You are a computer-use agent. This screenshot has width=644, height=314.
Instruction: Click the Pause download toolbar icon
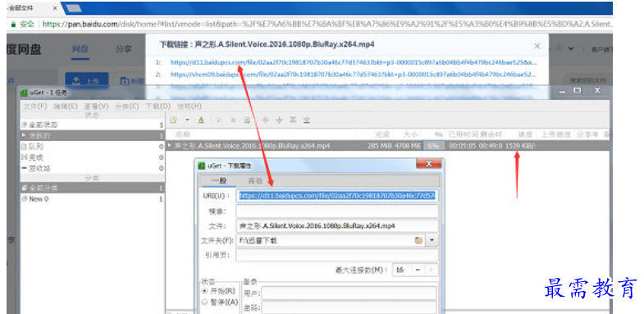[x=233, y=121]
